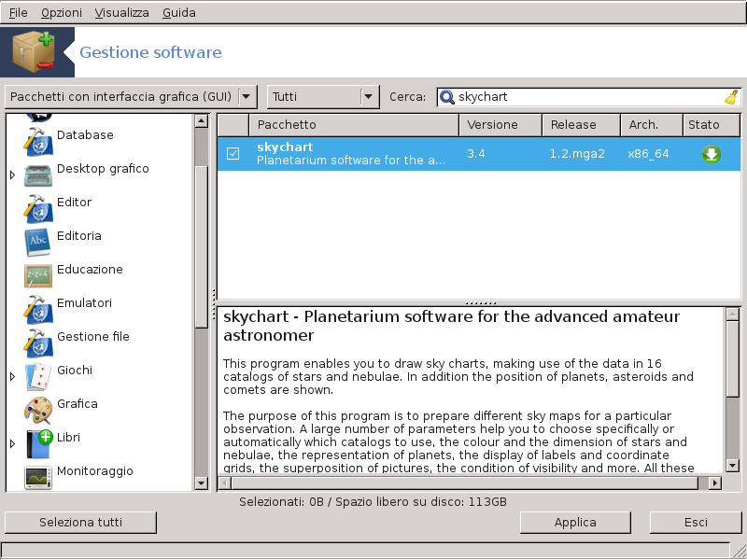Open the Visualizza menu
Viewport: 747px width, 560px height.
(121, 13)
